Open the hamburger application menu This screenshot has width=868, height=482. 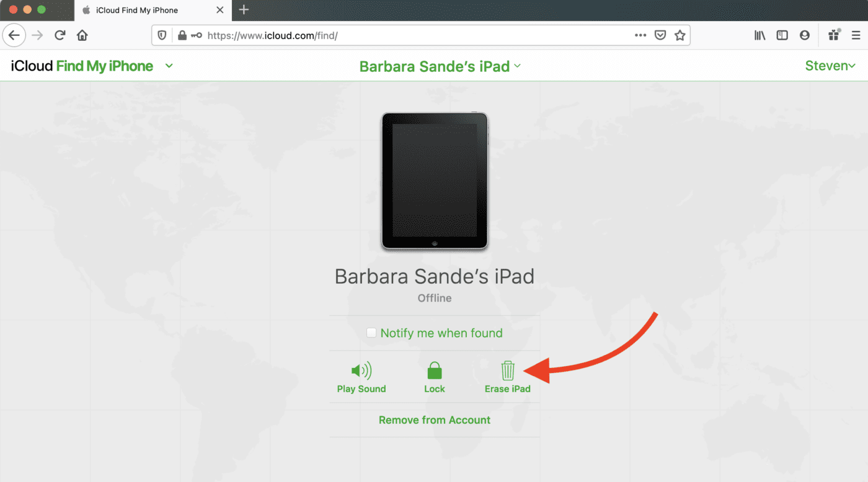coord(856,35)
